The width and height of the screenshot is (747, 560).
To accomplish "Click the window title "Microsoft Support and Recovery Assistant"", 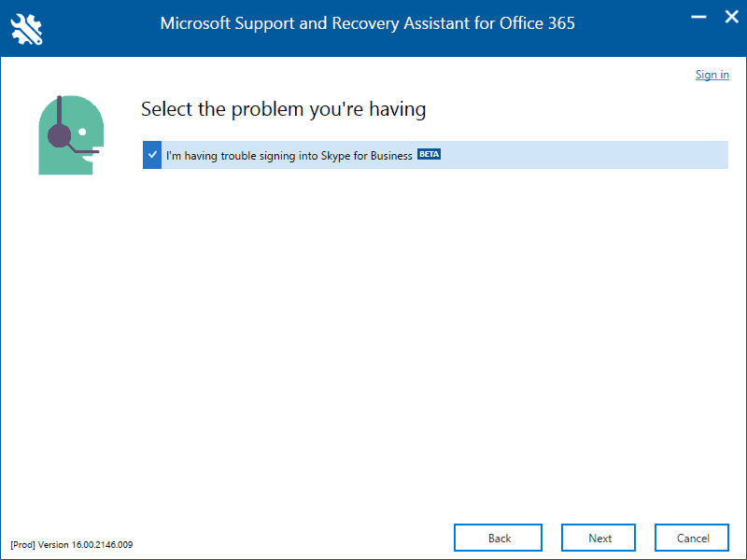I will [x=327, y=23].
